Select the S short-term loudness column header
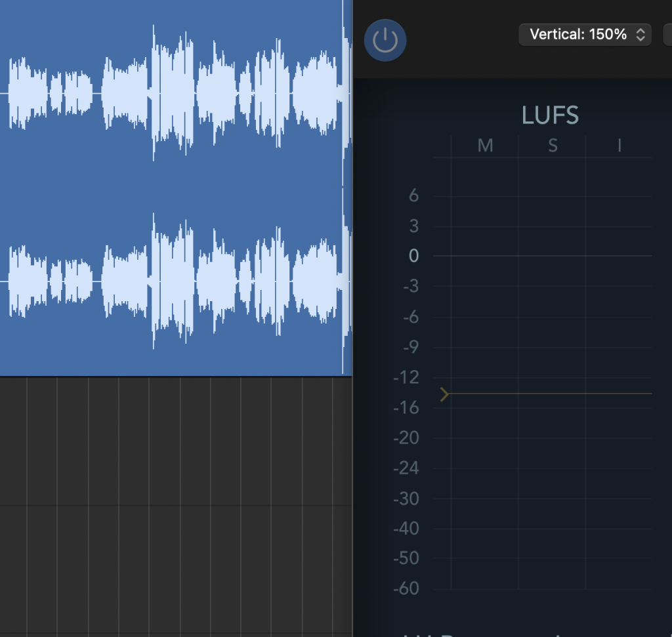Image resolution: width=672 pixels, height=637 pixels. click(553, 146)
